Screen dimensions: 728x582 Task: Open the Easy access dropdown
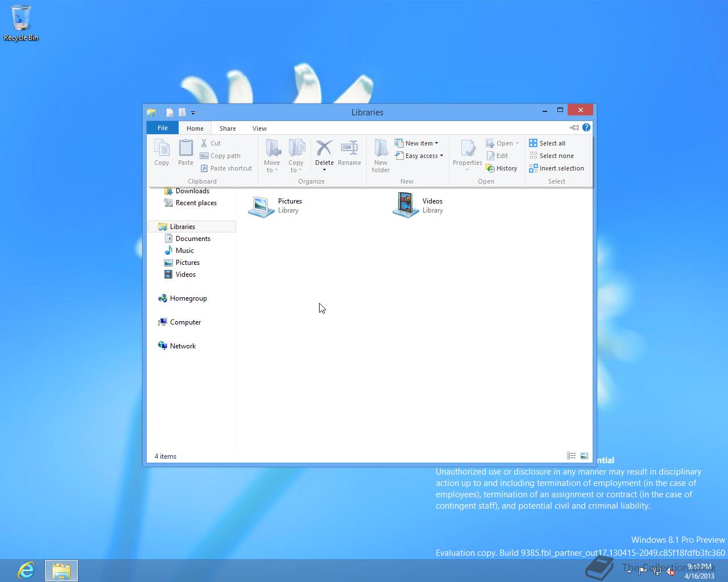pyautogui.click(x=419, y=156)
